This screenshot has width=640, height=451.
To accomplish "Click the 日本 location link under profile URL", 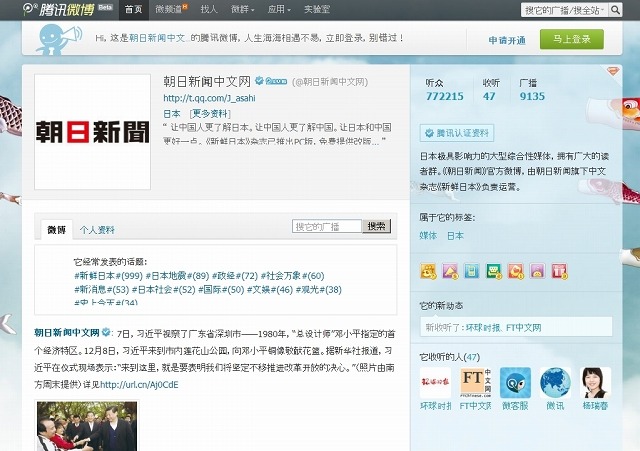I will [172, 113].
